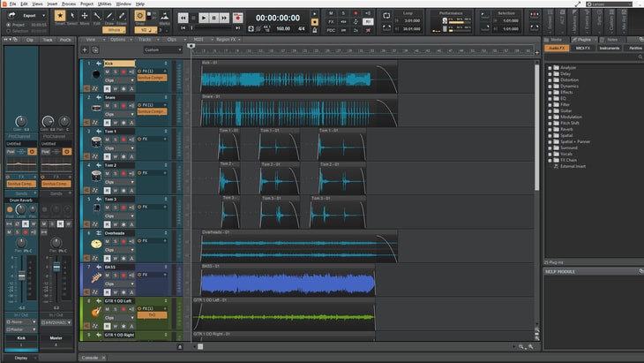The height and width of the screenshot is (363, 644).
Task: Click the Console tab at bottom
Action: (89, 358)
